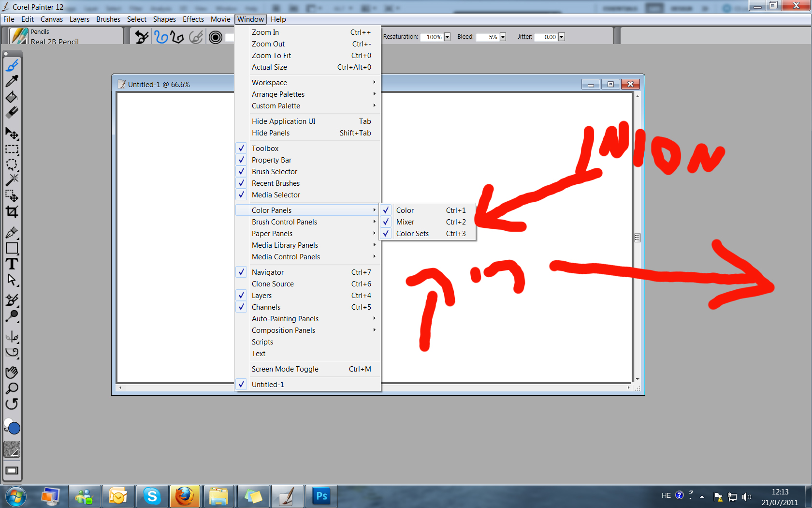
Task: Select the Paint Bucket tool
Action: [x=12, y=97]
